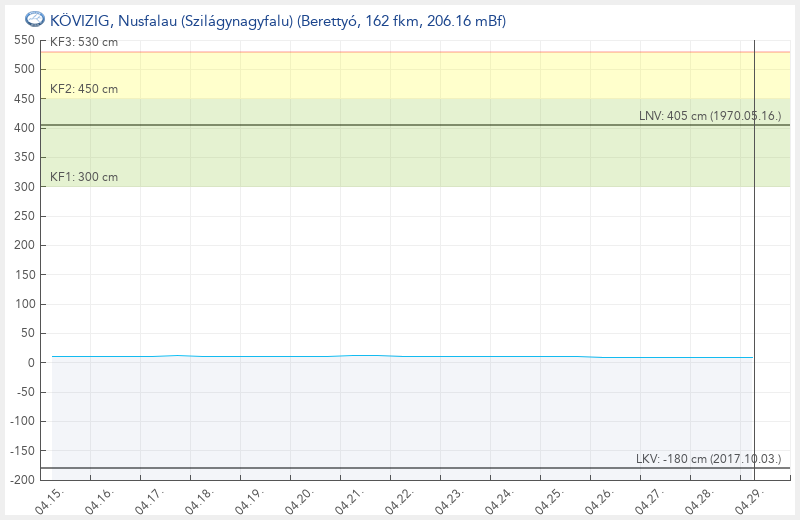Click the -200 value on the y-axis
The image size is (800, 520).
23,480
